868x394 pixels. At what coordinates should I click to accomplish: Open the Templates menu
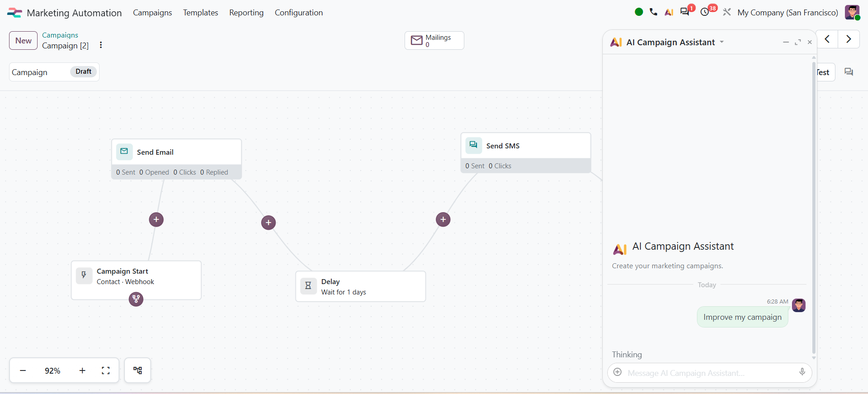click(x=200, y=13)
